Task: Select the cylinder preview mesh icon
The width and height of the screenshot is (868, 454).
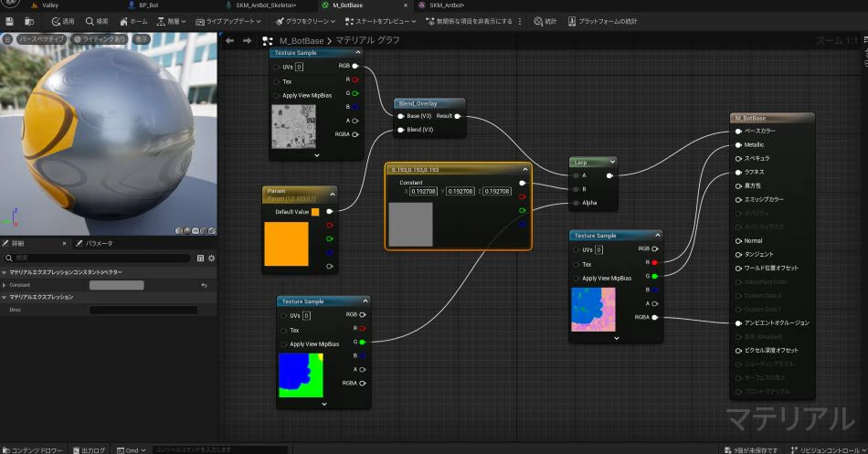Action: point(179,230)
